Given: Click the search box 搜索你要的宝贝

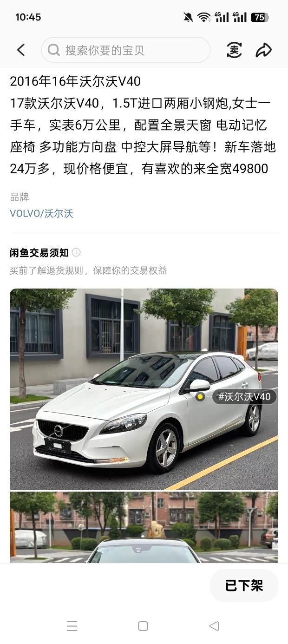Looking at the screenshot, I should 125,50.
